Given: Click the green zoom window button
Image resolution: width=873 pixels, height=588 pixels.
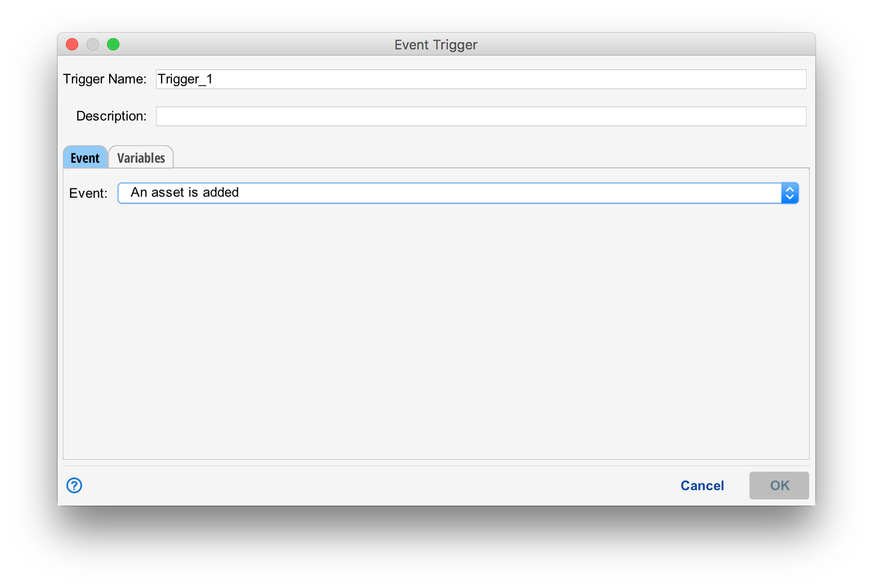Looking at the screenshot, I should click(113, 45).
